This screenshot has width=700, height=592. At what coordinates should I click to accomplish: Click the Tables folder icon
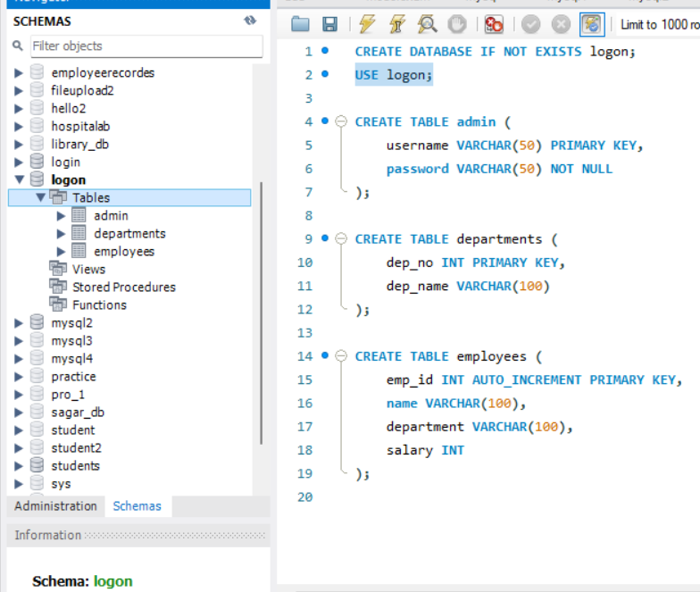[58, 196]
